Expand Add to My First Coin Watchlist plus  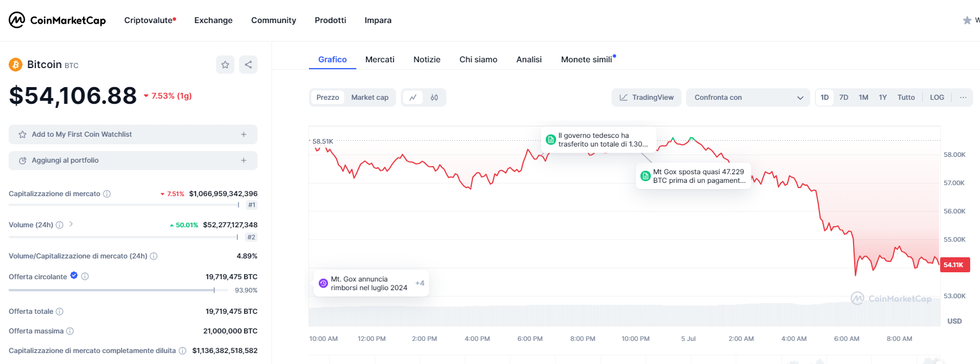tap(244, 134)
